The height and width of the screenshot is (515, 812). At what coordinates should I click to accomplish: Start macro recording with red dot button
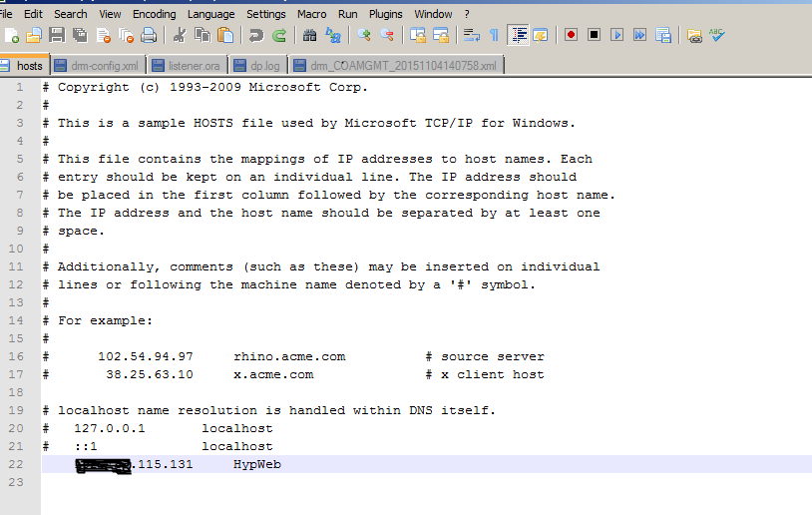click(571, 36)
